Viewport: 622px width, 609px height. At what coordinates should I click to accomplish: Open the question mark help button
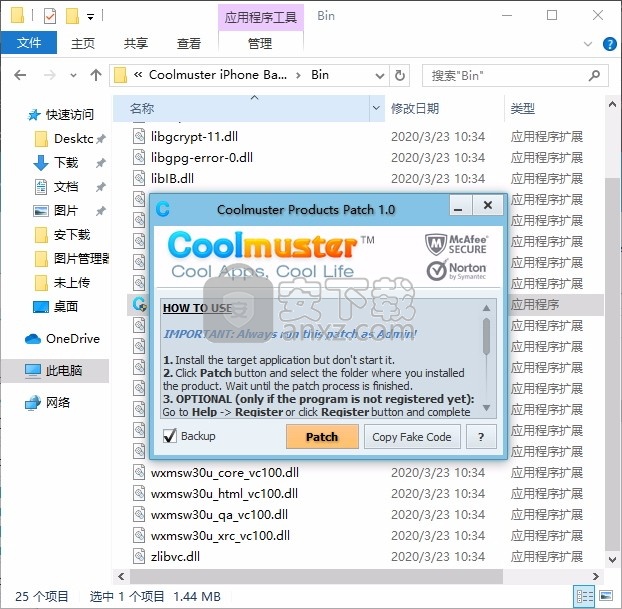click(481, 436)
